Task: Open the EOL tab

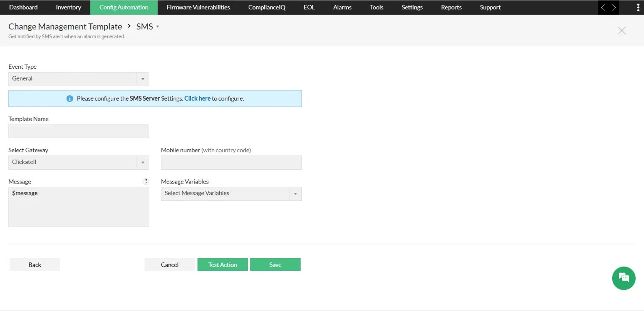Action: click(309, 8)
